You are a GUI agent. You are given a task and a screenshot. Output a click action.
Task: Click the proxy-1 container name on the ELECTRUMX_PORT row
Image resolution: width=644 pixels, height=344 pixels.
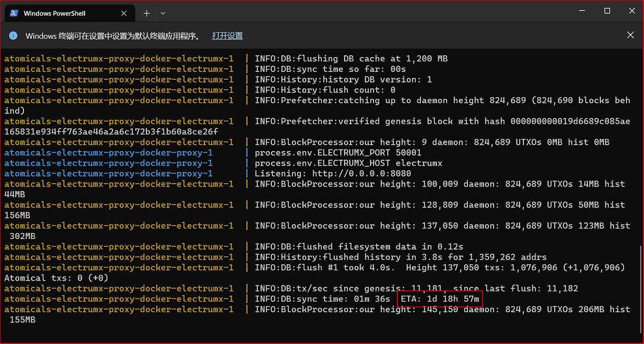[109, 152]
